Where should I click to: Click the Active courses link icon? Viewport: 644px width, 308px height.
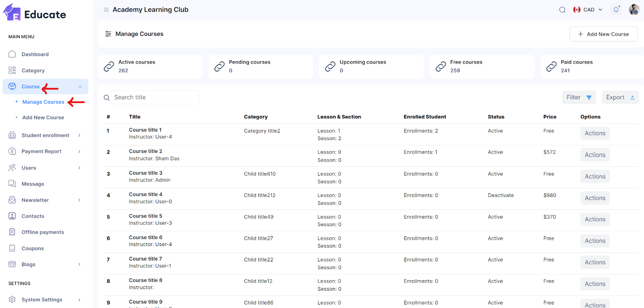109,67
